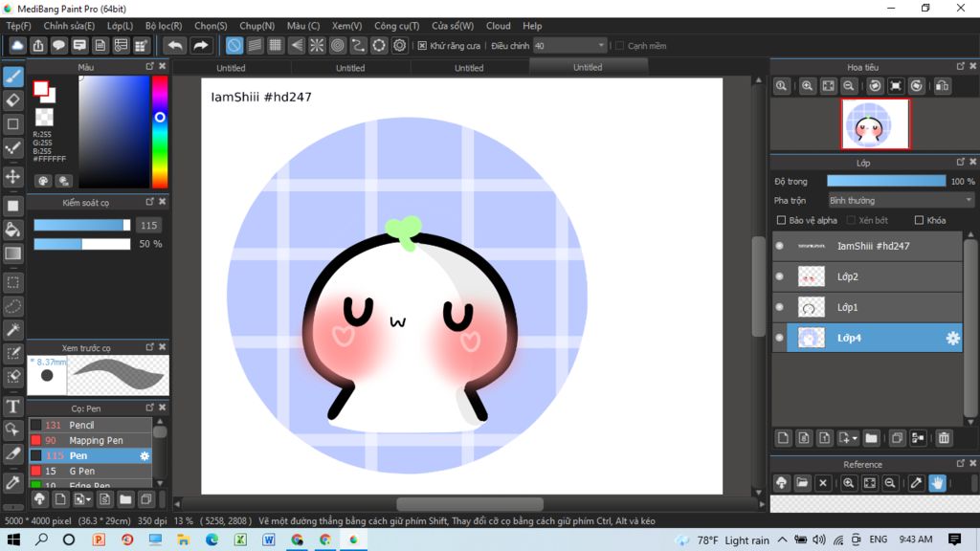
Task: Zoom in on the Navigator panel
Action: [807, 86]
